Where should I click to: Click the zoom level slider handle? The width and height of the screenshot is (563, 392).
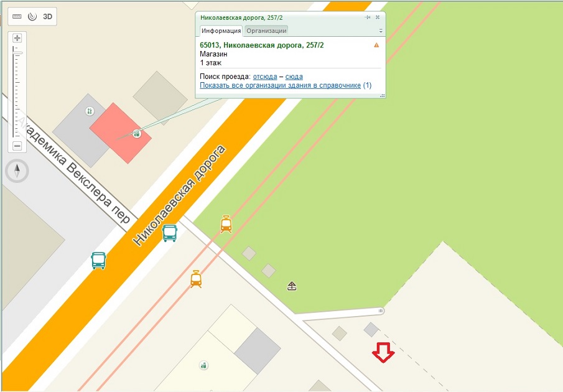pos(17,52)
